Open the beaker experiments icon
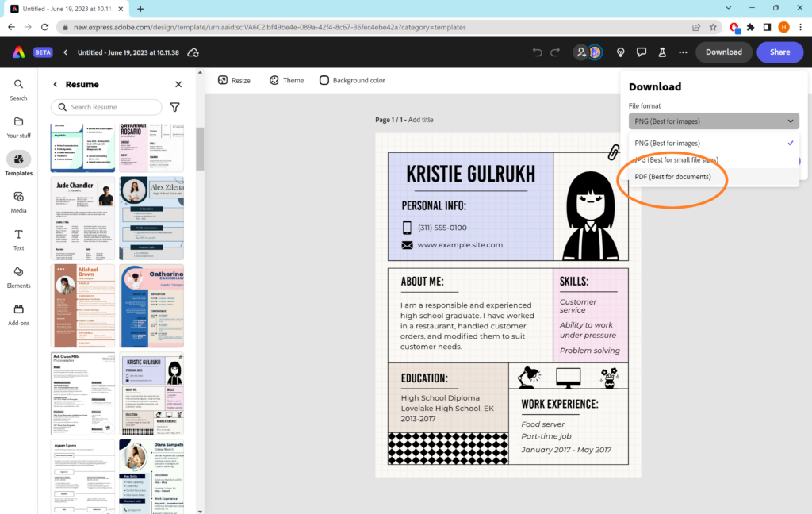The width and height of the screenshot is (812, 514). [x=662, y=52]
